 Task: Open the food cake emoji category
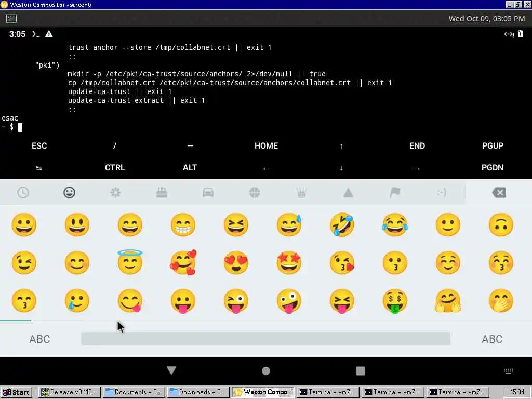pos(162,193)
